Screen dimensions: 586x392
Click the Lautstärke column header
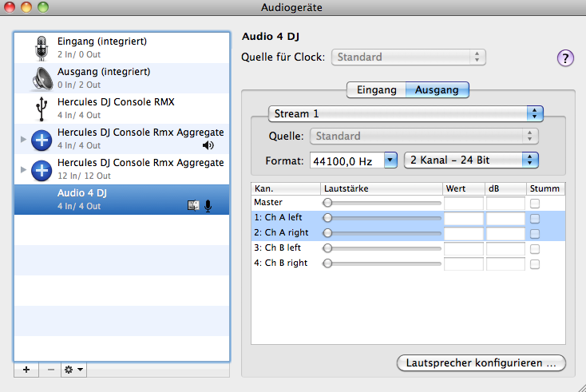pyautogui.click(x=382, y=188)
